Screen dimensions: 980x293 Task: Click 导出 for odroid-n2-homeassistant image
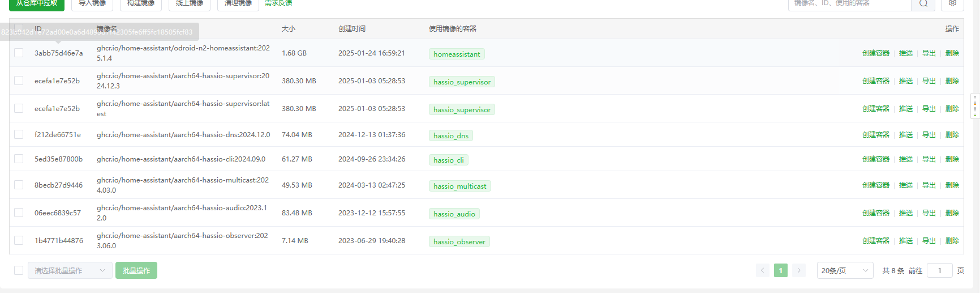pos(929,53)
